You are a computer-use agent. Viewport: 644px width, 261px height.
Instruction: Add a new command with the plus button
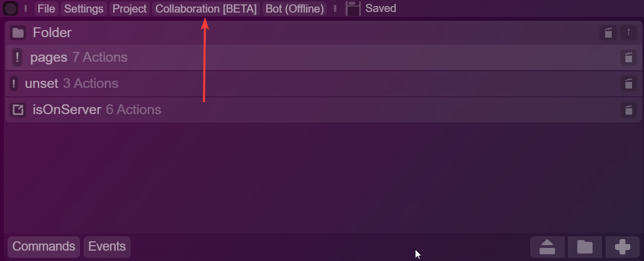click(623, 247)
